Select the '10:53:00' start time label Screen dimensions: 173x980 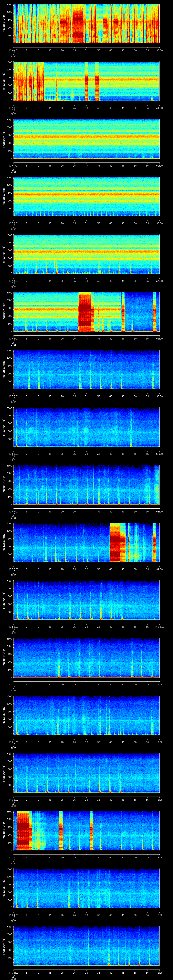click(13, 281)
